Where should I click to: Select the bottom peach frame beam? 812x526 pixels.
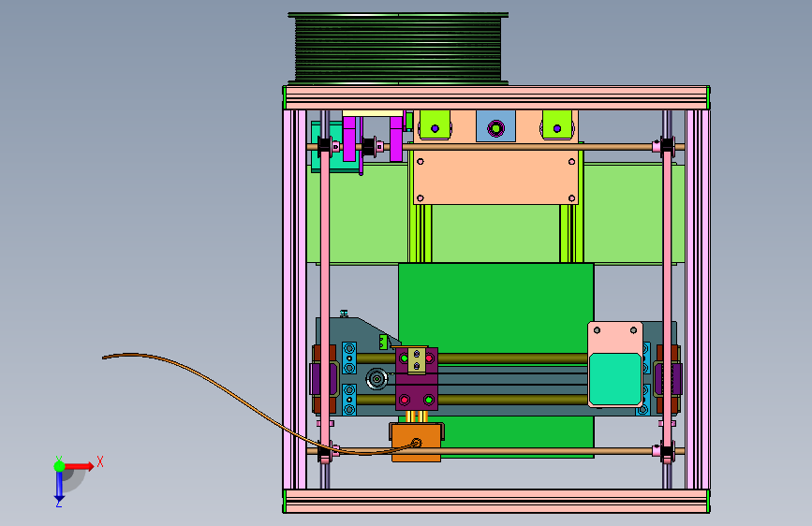(x=496, y=501)
